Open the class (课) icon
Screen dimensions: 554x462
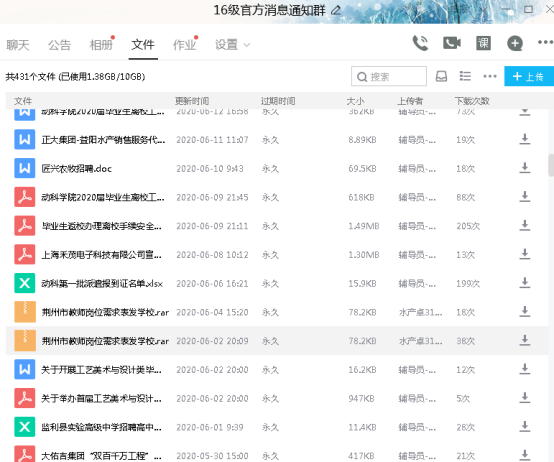[x=483, y=43]
